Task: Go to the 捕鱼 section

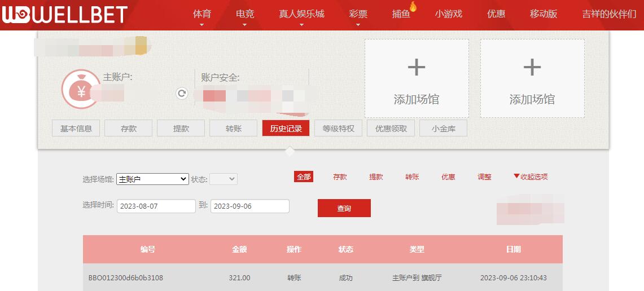Action: click(401, 14)
